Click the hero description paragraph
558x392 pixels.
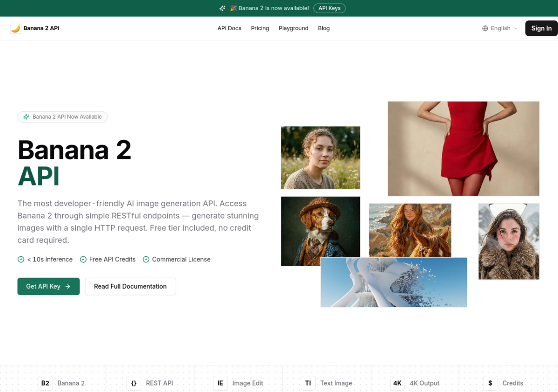(x=138, y=222)
